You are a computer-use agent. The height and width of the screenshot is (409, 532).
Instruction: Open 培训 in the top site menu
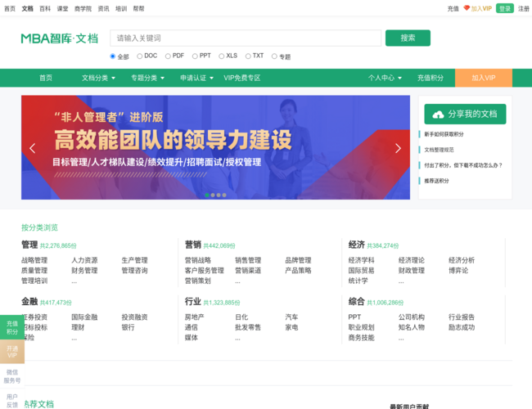coord(121,8)
